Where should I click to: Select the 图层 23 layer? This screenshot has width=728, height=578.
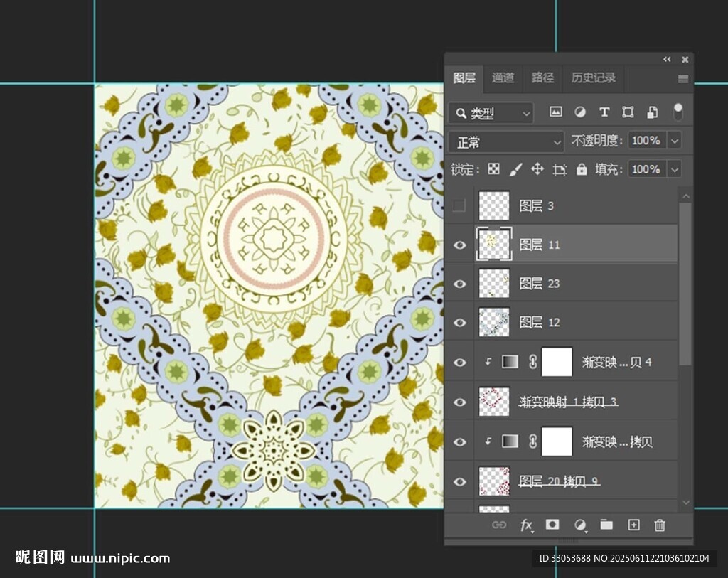pyautogui.click(x=569, y=284)
